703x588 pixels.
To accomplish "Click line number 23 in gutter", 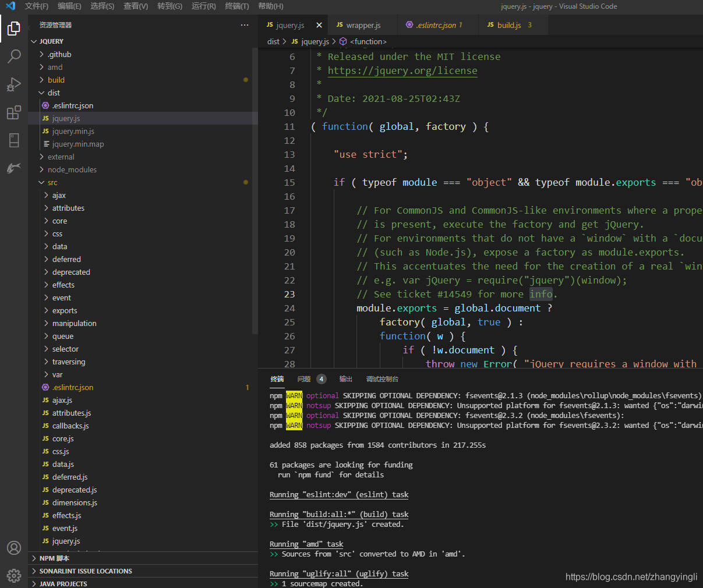I will click(289, 294).
